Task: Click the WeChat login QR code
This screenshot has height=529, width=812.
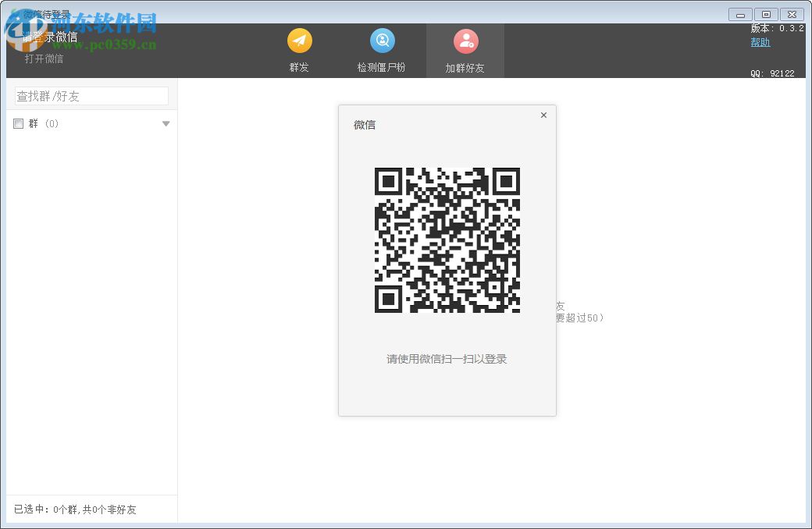Action: [x=447, y=240]
